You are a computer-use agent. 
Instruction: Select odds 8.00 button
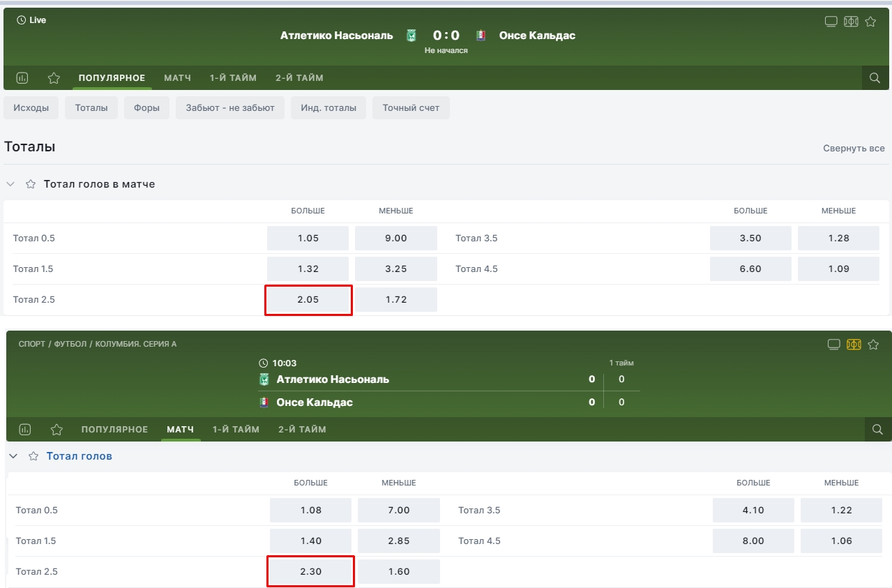click(x=753, y=541)
